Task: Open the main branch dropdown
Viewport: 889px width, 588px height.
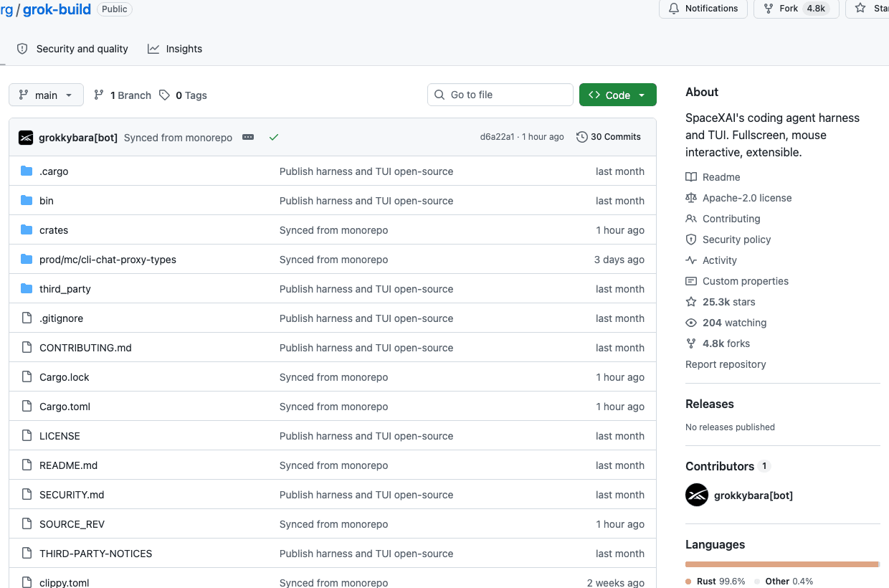Action: [46, 95]
